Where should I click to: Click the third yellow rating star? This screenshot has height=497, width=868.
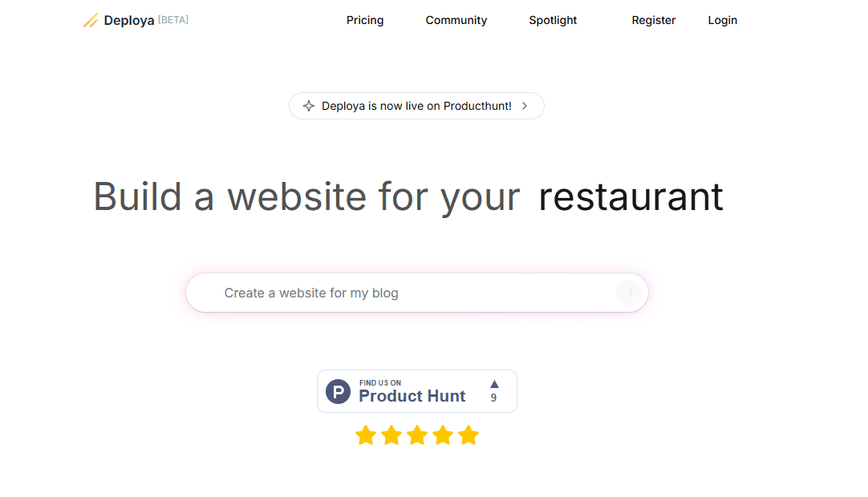coord(417,435)
